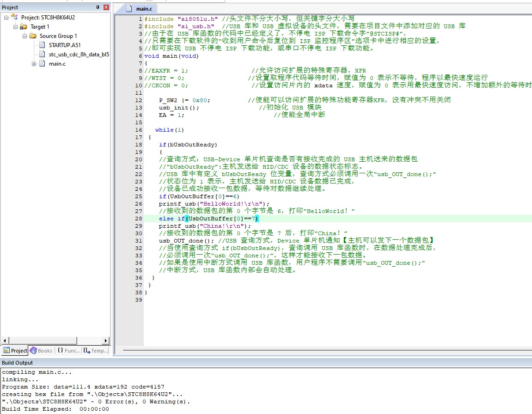Click the Project panel title text
The image size is (532, 414).
coord(10,7)
